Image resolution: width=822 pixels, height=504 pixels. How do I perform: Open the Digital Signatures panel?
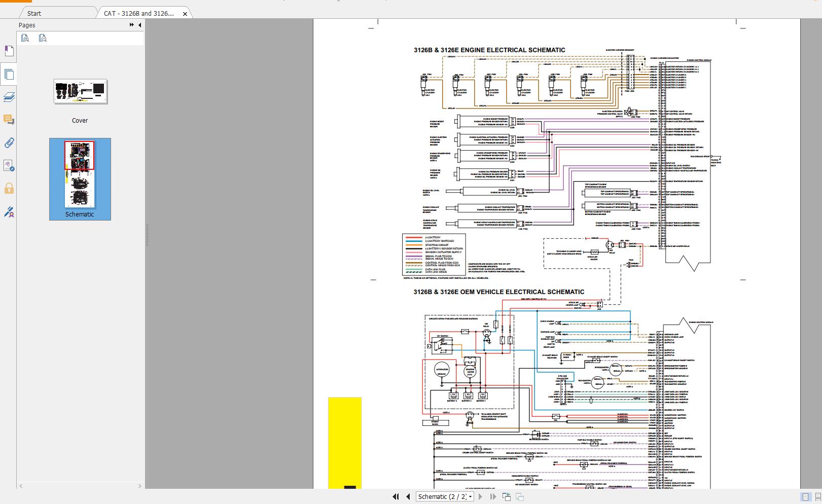[x=9, y=212]
